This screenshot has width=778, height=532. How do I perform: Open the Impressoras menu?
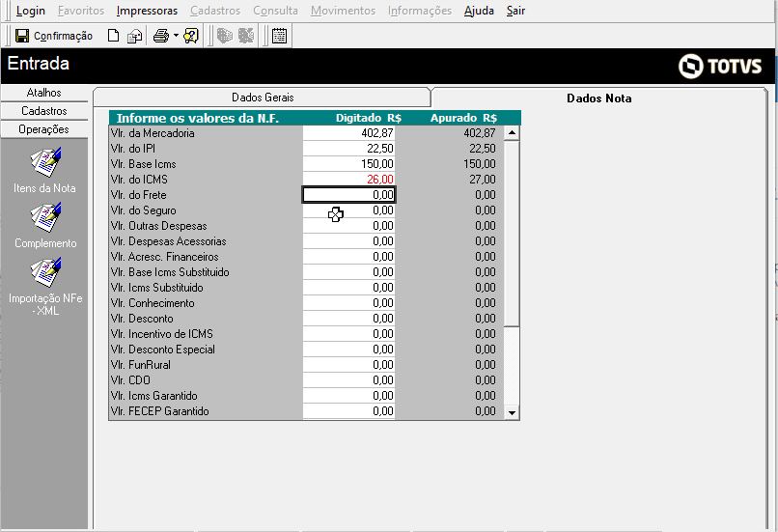coord(147,11)
